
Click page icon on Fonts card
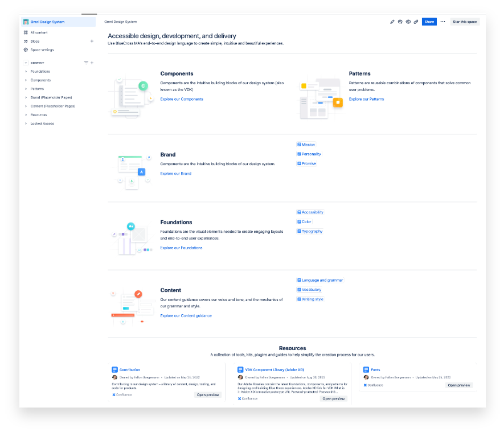(366, 370)
